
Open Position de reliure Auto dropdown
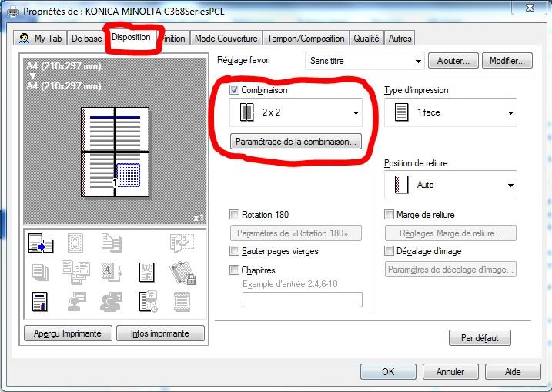point(450,185)
